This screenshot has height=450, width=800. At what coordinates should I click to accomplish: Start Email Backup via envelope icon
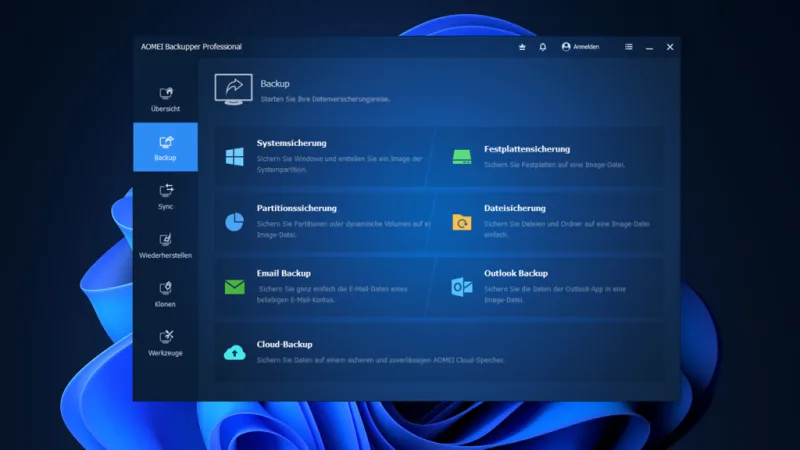pos(235,287)
